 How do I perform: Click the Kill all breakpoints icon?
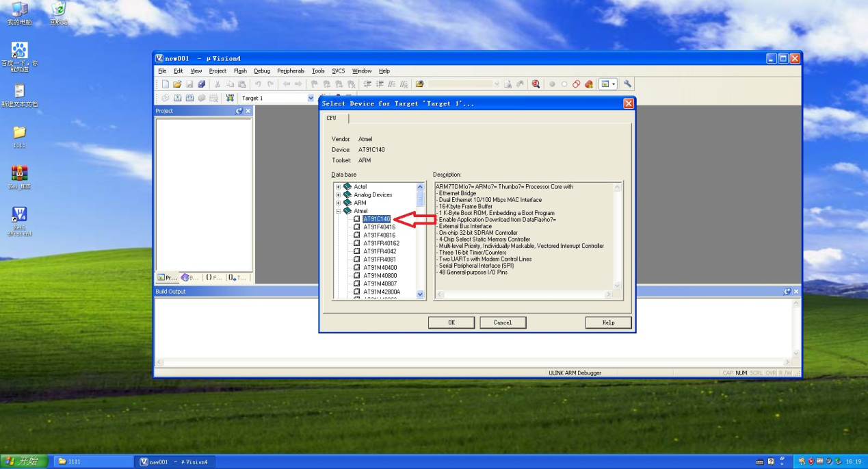coord(588,84)
